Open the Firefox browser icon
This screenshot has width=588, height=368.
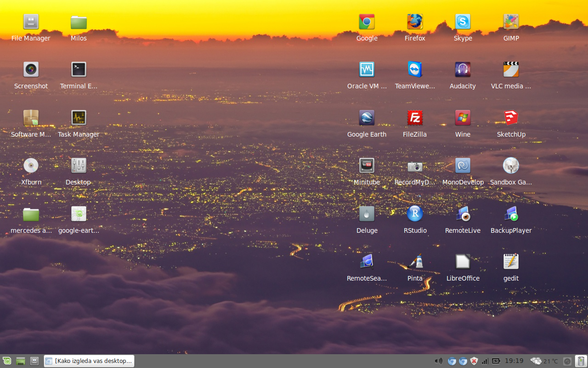(415, 22)
